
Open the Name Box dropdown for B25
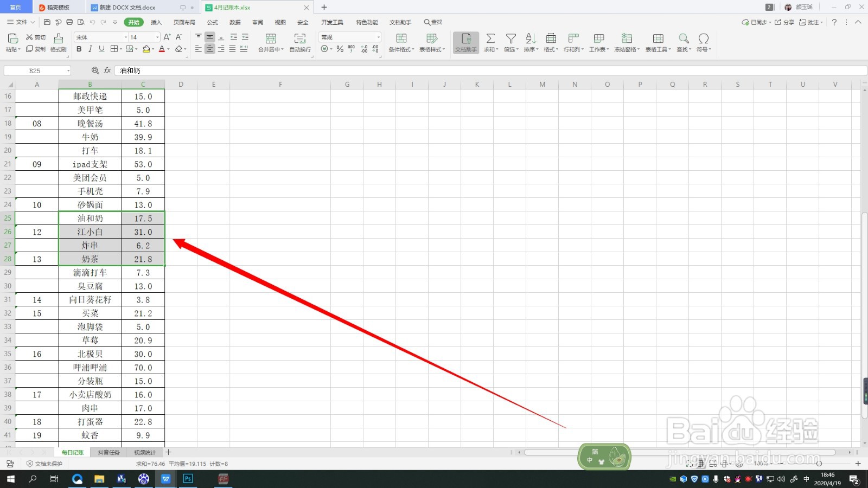[x=68, y=71]
